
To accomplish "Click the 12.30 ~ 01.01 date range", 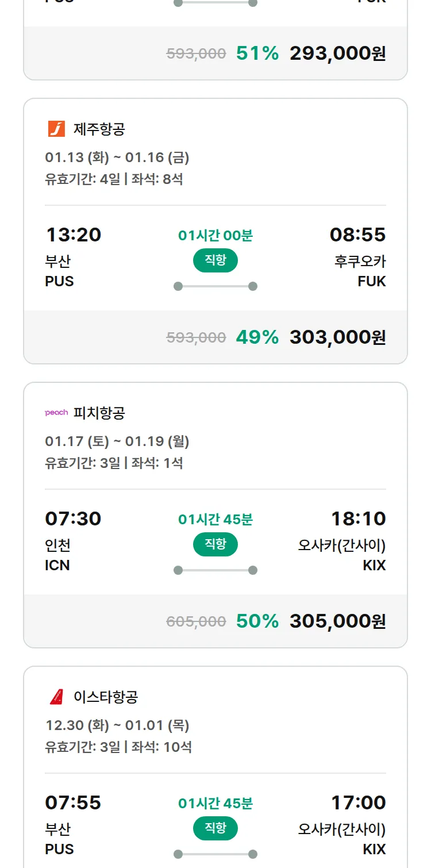I will (x=117, y=725).
